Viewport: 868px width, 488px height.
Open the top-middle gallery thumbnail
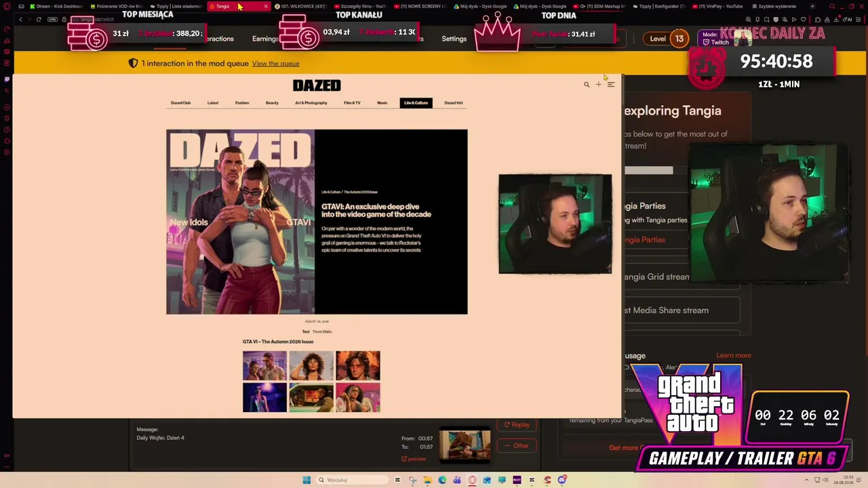[x=311, y=365]
